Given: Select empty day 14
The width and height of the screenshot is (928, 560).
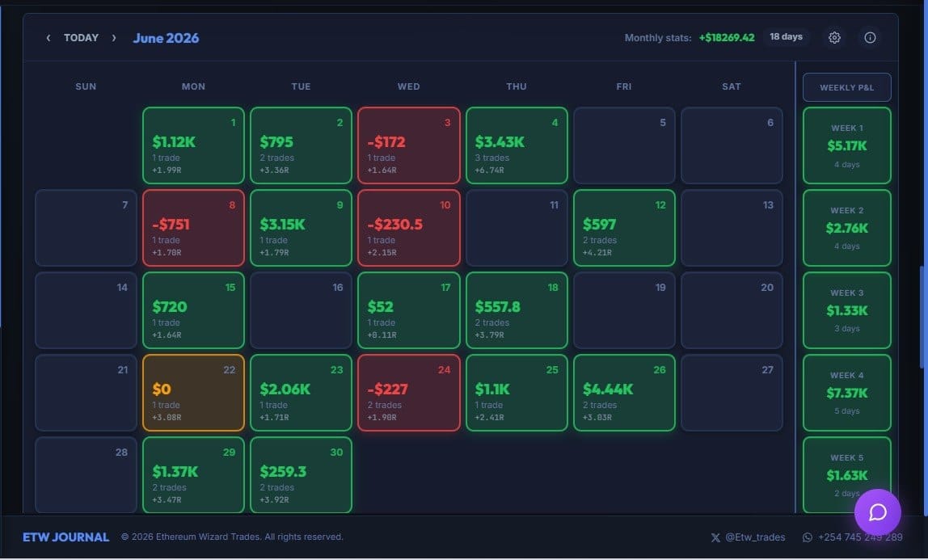Looking at the screenshot, I should 86,310.
